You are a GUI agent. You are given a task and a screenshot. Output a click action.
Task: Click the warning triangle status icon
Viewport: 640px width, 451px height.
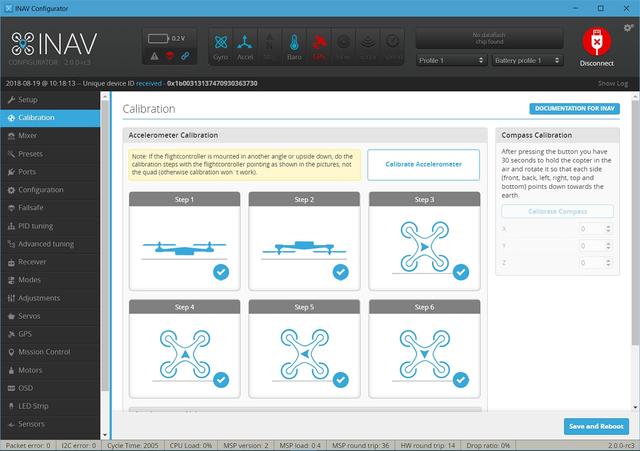(154, 56)
